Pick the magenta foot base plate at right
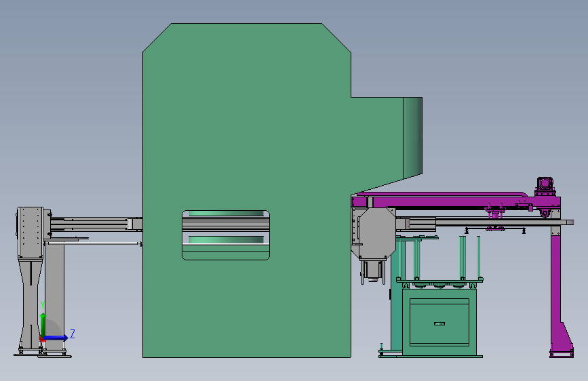The image size is (588, 381). click(x=562, y=353)
